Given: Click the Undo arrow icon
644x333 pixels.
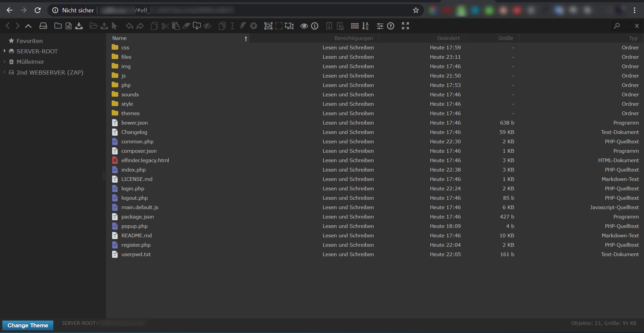Looking at the screenshot, I should tap(129, 26).
